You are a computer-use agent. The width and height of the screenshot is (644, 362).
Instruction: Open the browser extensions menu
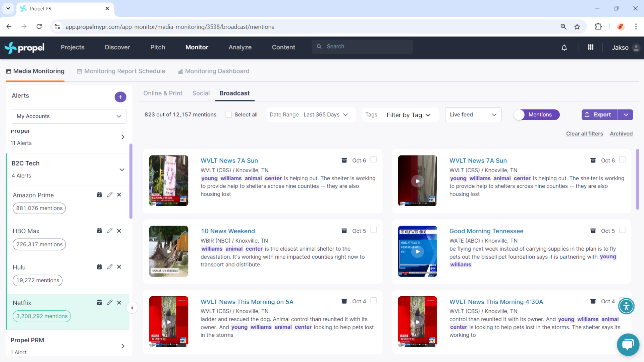[x=598, y=26]
